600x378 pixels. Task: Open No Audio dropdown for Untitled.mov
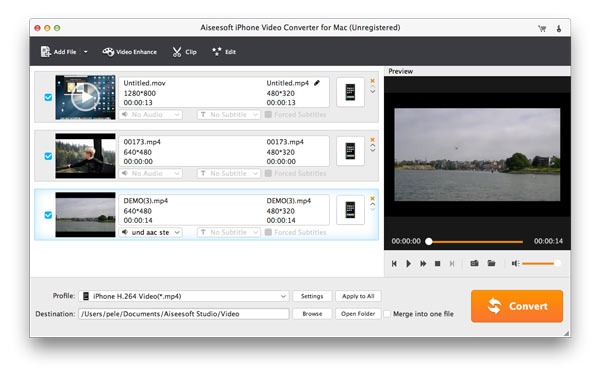click(x=150, y=114)
